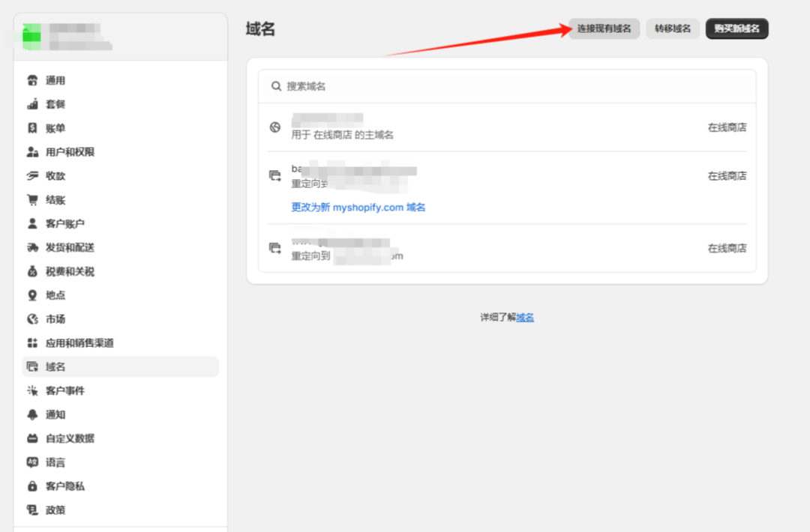Open 应用和销售渠道 apps icon
The height and width of the screenshot is (532, 810).
tap(32, 342)
